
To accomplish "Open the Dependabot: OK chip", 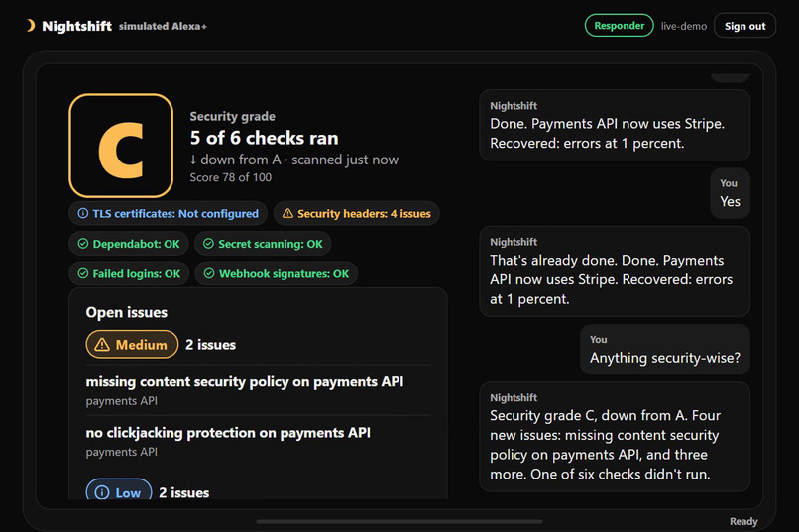I will (x=129, y=244).
